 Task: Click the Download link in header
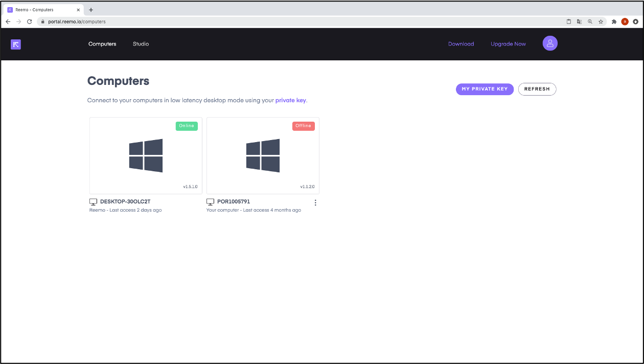(x=461, y=44)
